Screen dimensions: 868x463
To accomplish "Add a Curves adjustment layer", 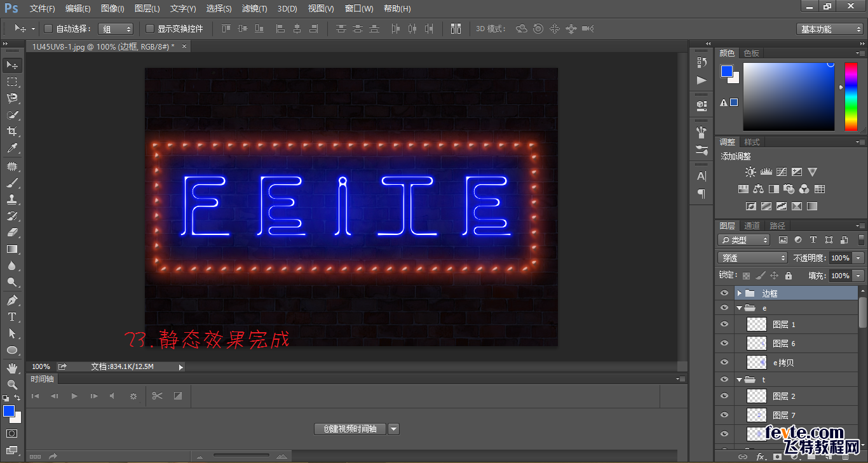I will [x=780, y=171].
